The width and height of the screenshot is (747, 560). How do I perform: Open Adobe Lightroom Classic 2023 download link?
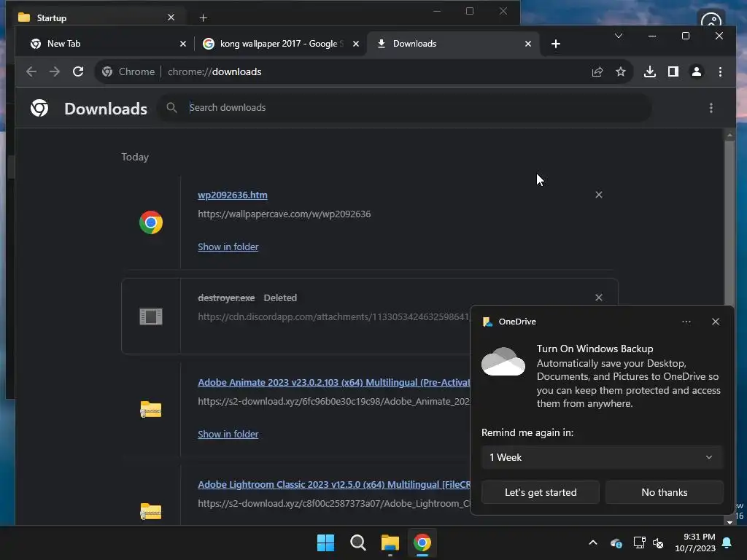pos(334,484)
